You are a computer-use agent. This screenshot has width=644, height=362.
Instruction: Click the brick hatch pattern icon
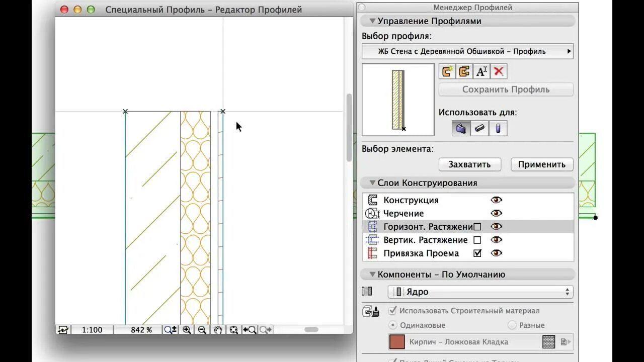pos(548,342)
